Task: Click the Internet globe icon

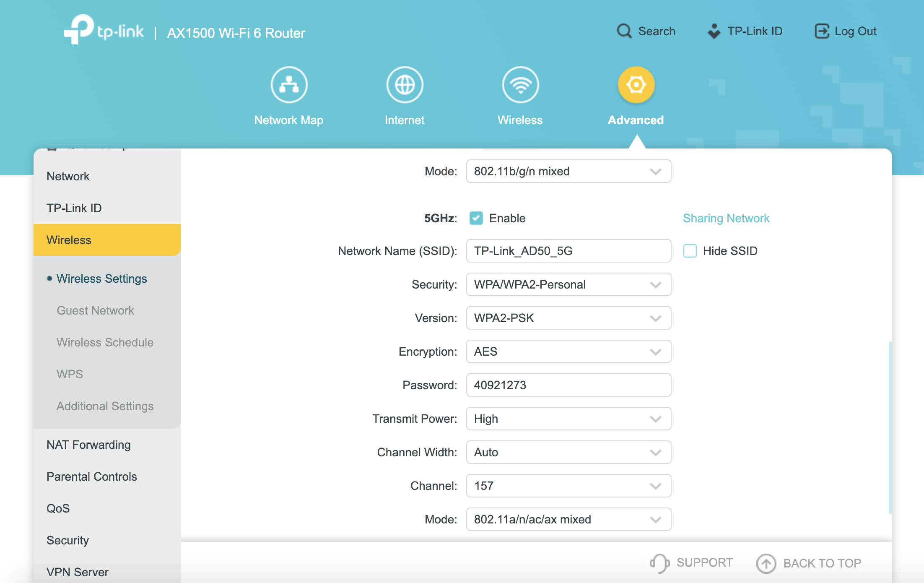Action: (x=404, y=84)
